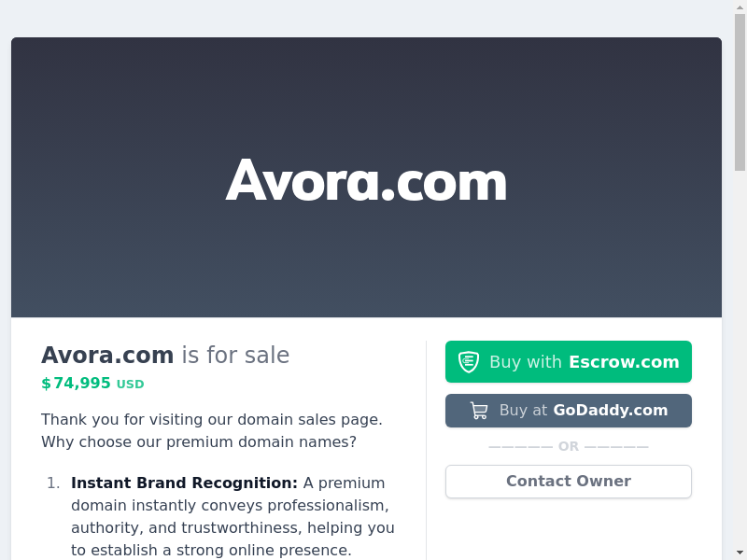Click the scrollbar up arrow
Viewport: 747px width, 560px height.
[x=740, y=7]
